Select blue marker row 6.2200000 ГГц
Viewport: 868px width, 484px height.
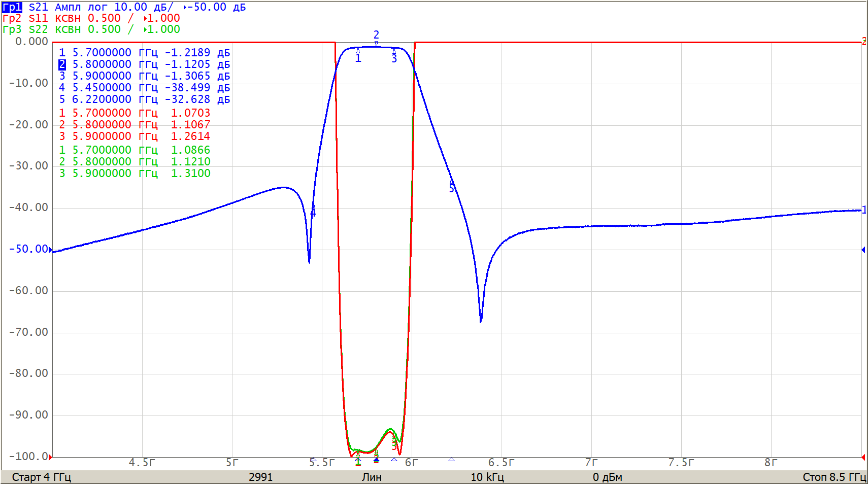point(144,99)
